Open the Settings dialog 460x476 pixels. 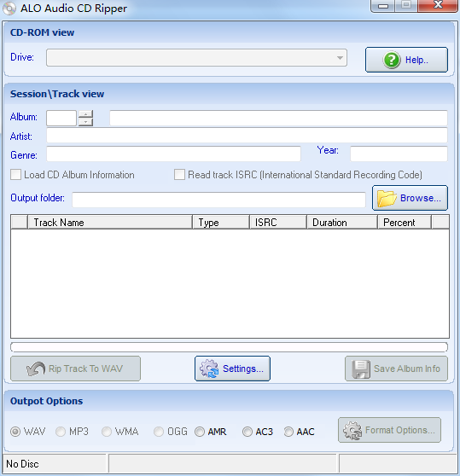(x=232, y=369)
